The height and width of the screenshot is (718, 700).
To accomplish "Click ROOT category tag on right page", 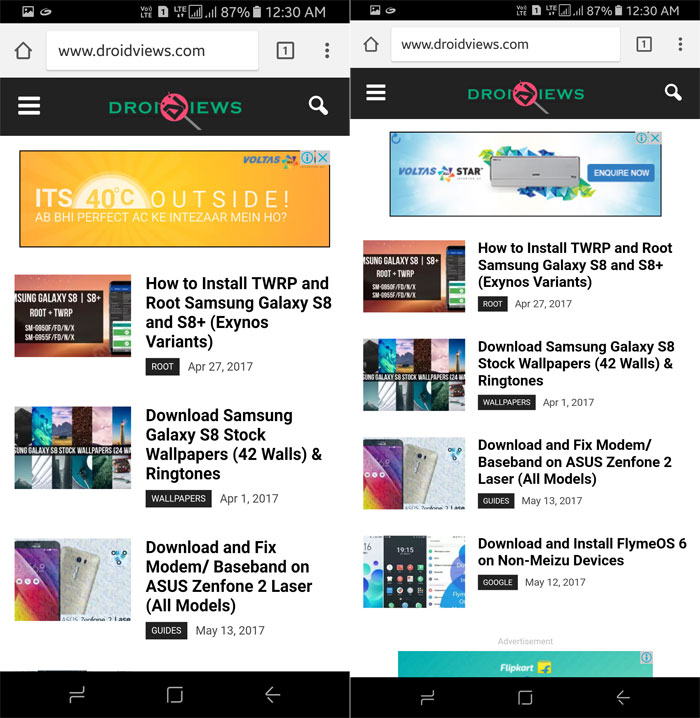I will click(492, 304).
